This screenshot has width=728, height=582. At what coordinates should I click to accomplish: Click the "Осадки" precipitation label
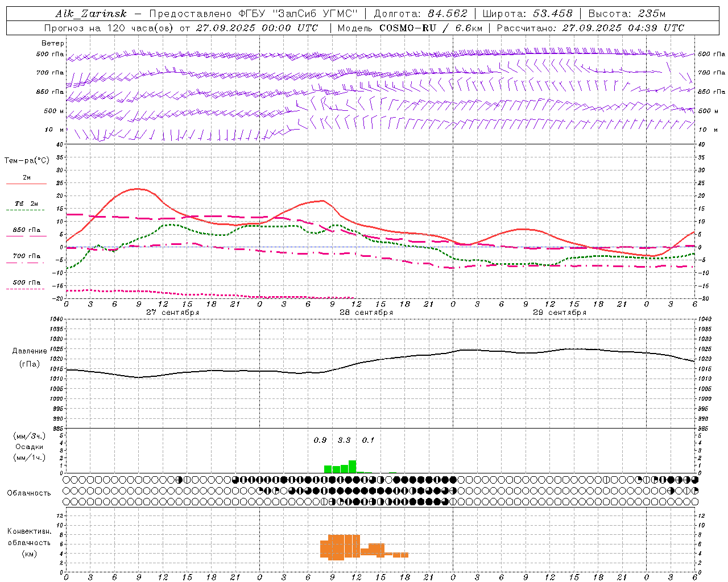point(30,447)
